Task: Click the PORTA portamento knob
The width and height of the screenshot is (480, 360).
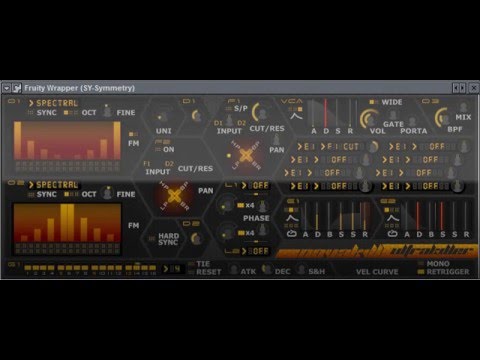Action: [x=413, y=121]
